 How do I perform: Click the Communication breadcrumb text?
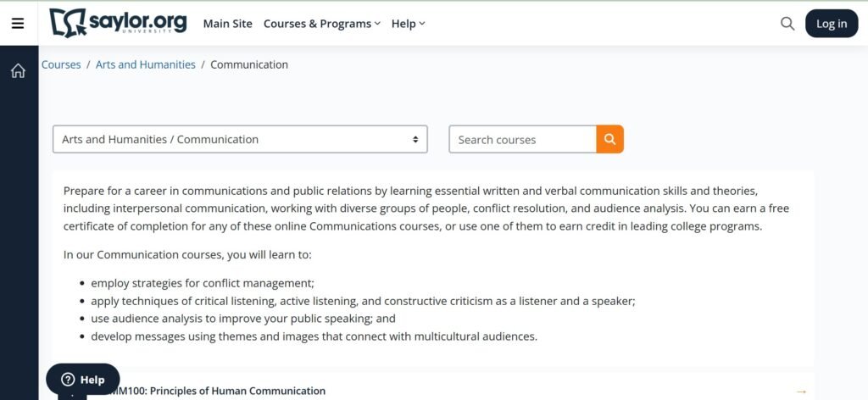click(249, 64)
